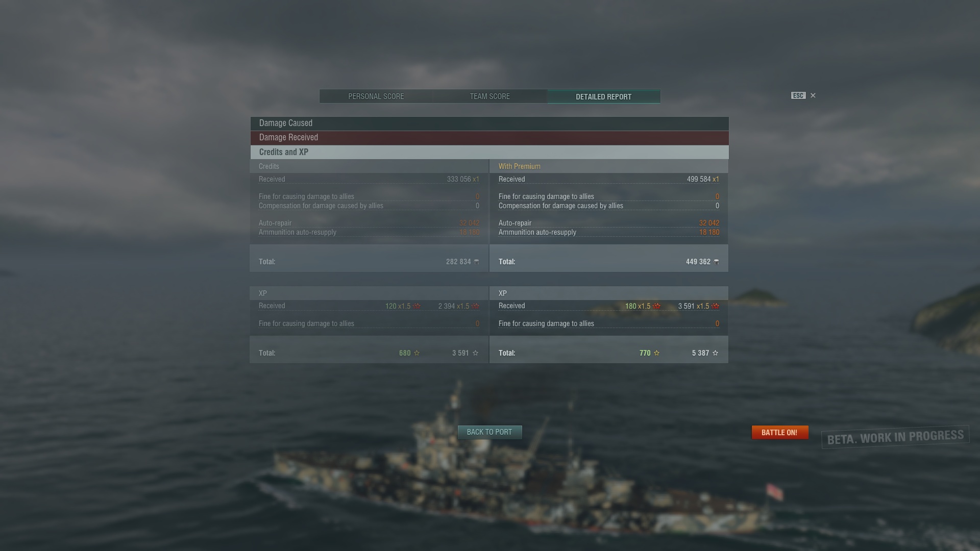Start the next battle with Battle On!
Image resolution: width=980 pixels, height=551 pixels.
[x=779, y=433]
